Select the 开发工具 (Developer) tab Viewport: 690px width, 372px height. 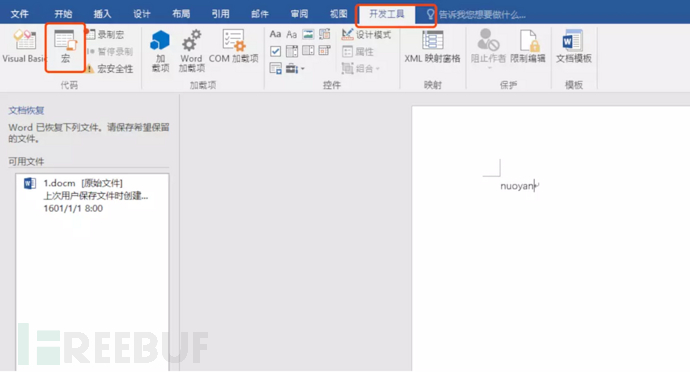386,14
